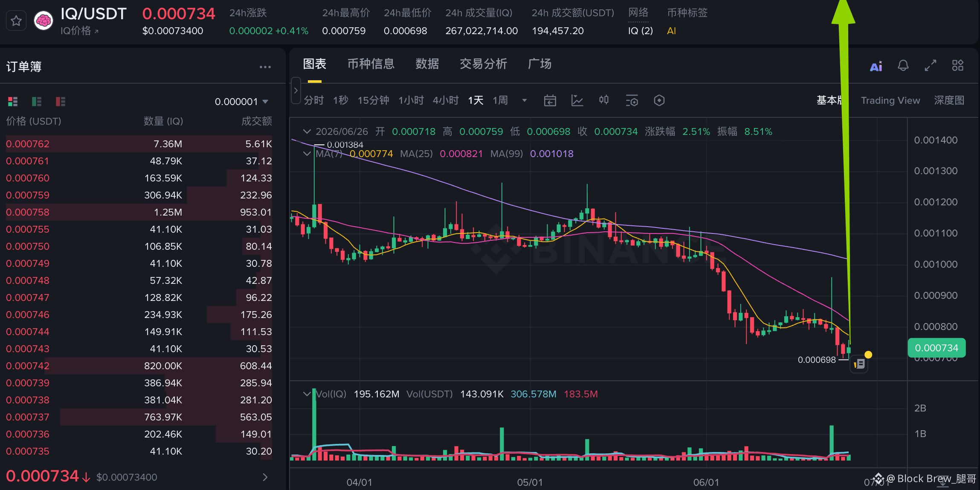The height and width of the screenshot is (490, 980).
Task: Click the 成交额 column header
Action: pyautogui.click(x=257, y=121)
